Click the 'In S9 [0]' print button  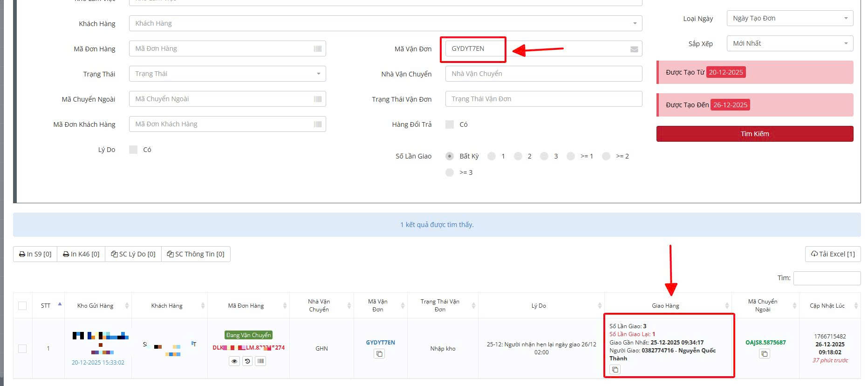pyautogui.click(x=35, y=254)
